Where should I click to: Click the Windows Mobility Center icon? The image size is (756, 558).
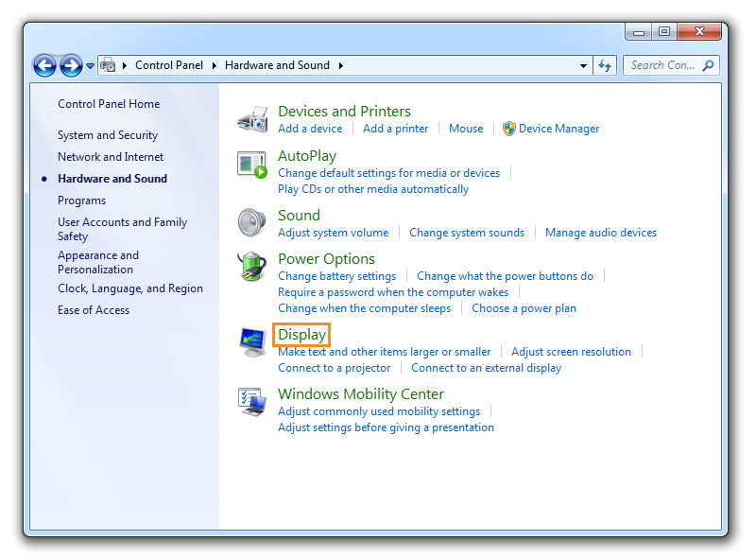(x=252, y=402)
